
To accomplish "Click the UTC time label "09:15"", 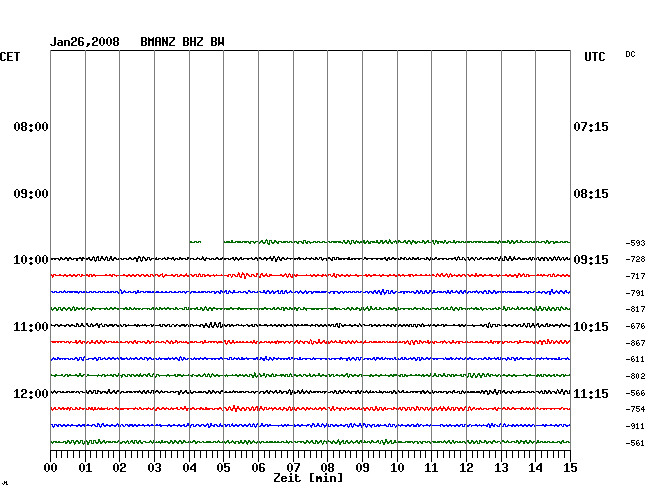I will (591, 260).
